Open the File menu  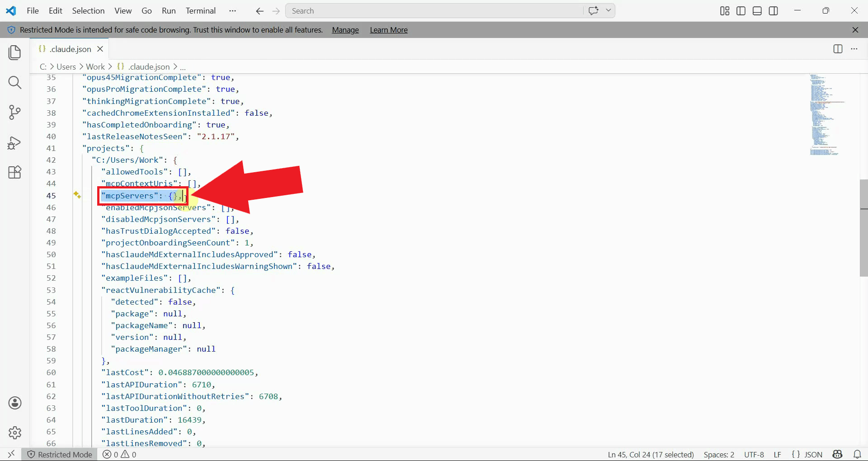click(33, 11)
